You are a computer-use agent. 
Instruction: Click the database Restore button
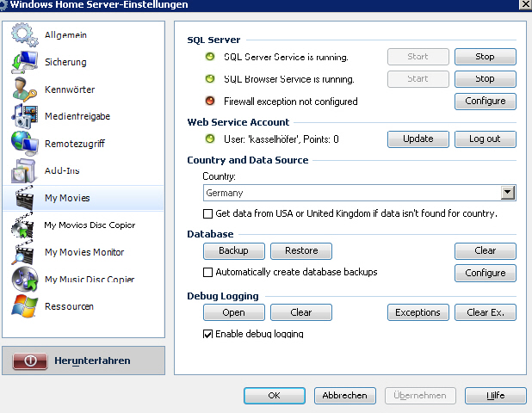(301, 251)
